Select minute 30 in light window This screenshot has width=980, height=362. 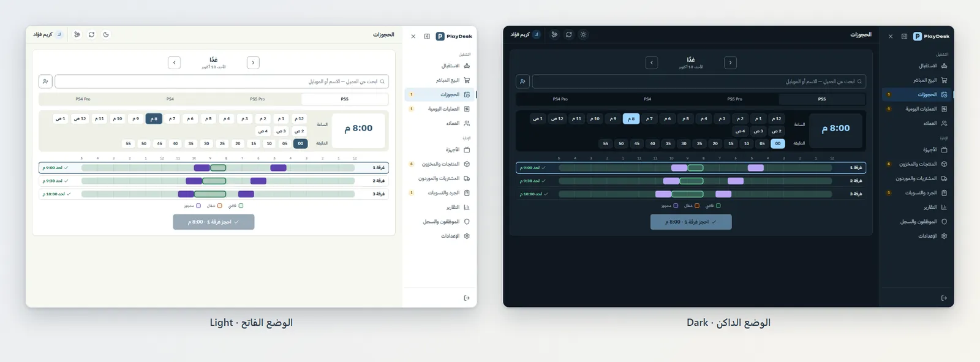206,143
